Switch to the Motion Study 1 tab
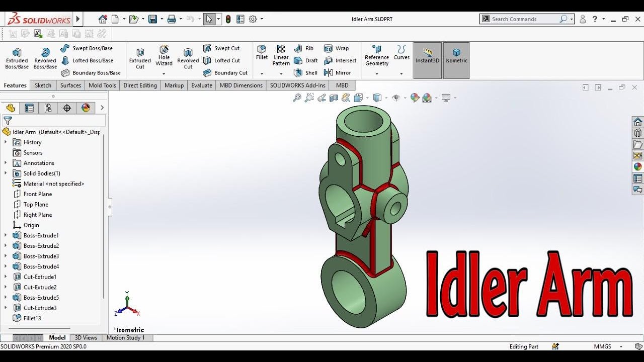This screenshot has height=362, width=644. (125, 338)
